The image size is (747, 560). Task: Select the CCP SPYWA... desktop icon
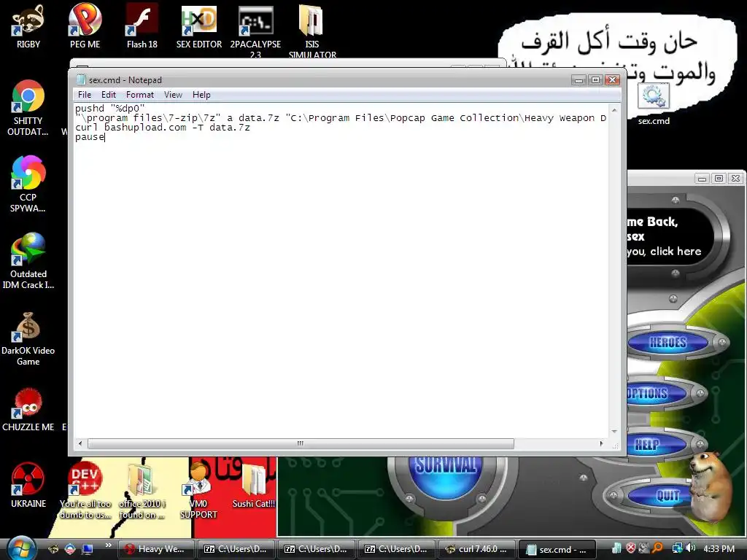pyautogui.click(x=28, y=184)
